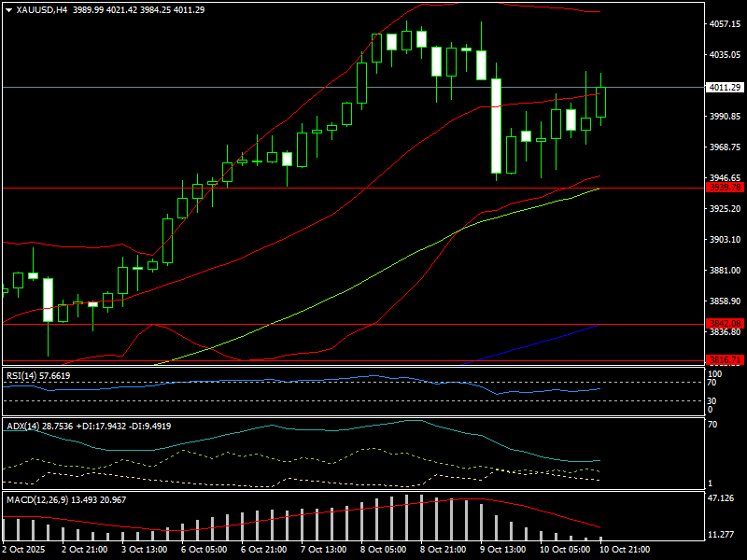747x560 pixels.
Task: Select the red 3842.08 price tag
Action: click(725, 323)
